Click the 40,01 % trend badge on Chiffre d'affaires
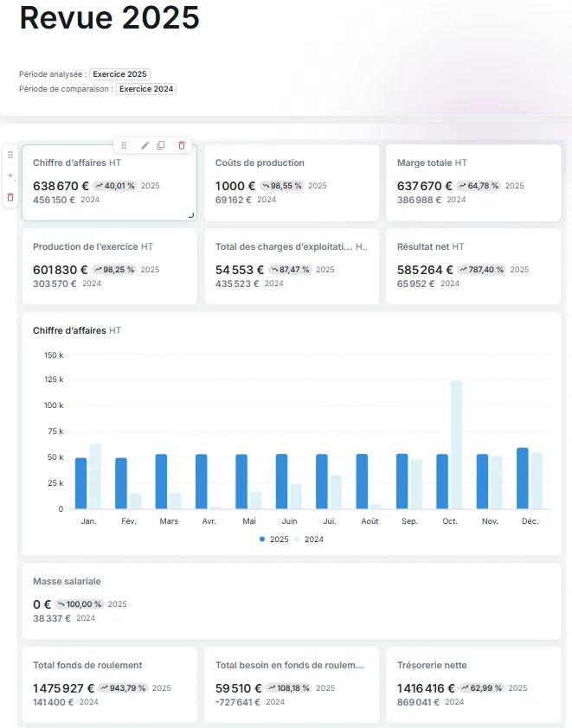Image resolution: width=572 pixels, height=728 pixels. click(x=115, y=186)
